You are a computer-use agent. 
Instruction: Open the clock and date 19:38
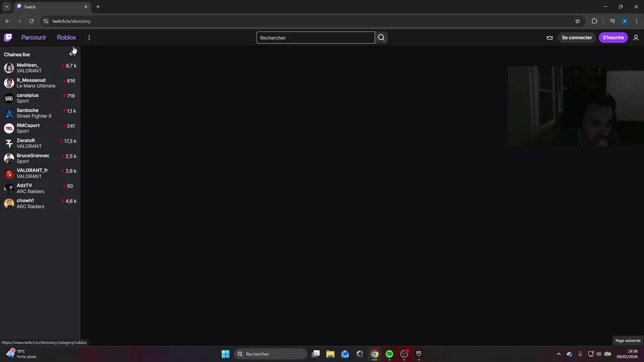coord(627,354)
